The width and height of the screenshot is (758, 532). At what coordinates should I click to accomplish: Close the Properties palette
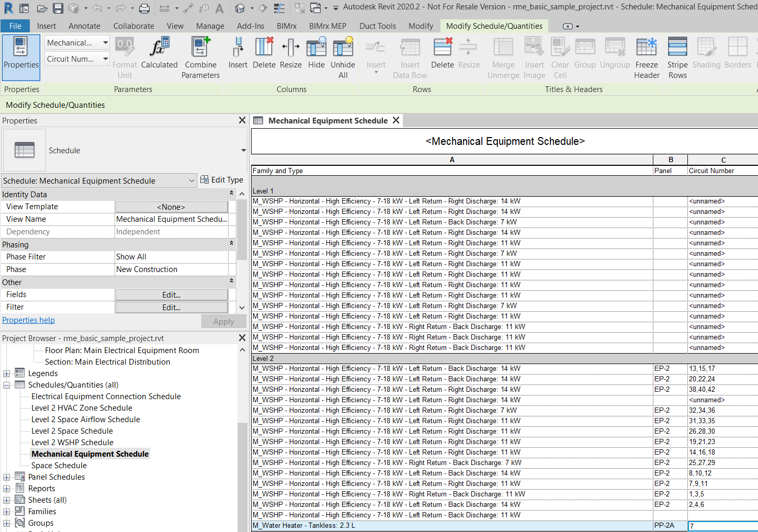tap(242, 120)
